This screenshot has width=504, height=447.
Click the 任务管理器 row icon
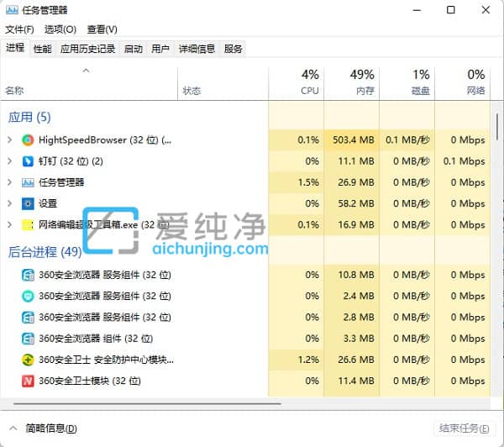tap(28, 182)
